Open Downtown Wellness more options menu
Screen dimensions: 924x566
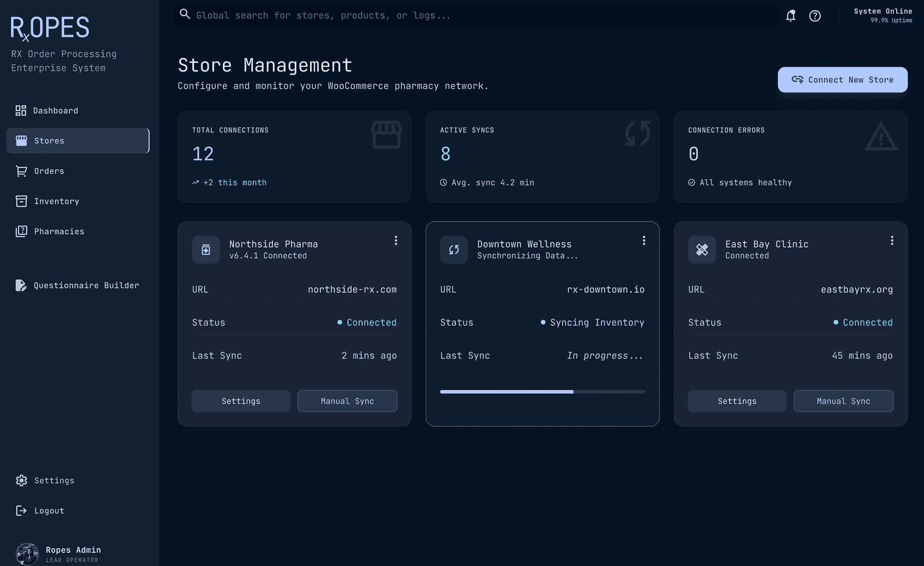pos(644,241)
